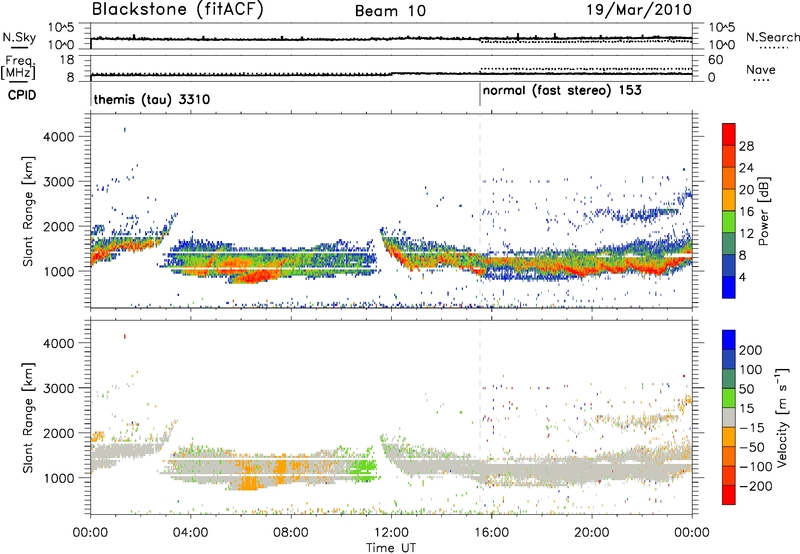800x554 pixels.
Task: Click the red top segment of Power colorbar
Action: click(x=729, y=134)
